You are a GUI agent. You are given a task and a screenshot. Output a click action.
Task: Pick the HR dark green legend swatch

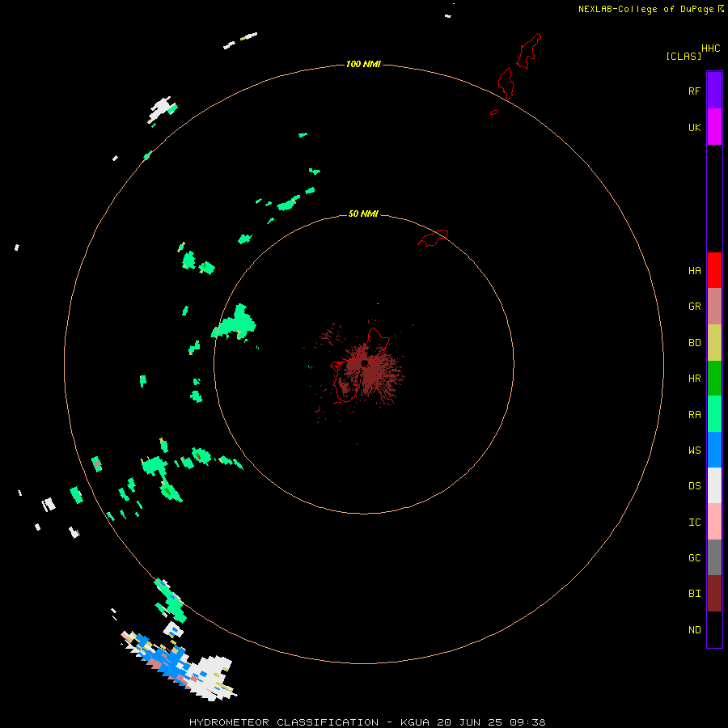pyautogui.click(x=714, y=379)
